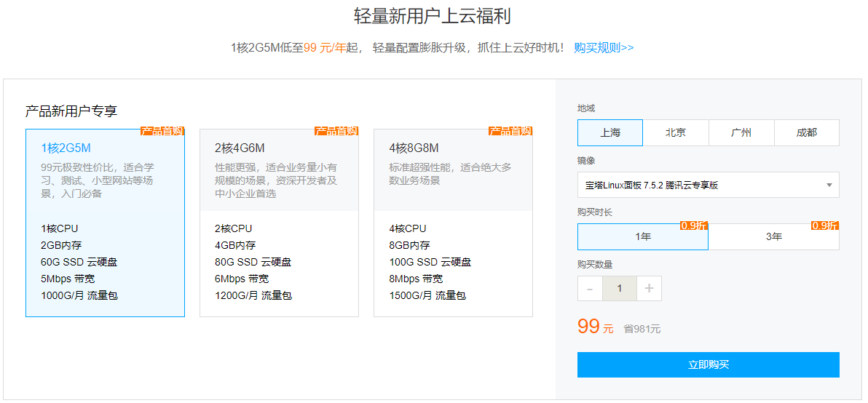Decrease quantity with minus button
868x403 pixels.
pos(590,289)
